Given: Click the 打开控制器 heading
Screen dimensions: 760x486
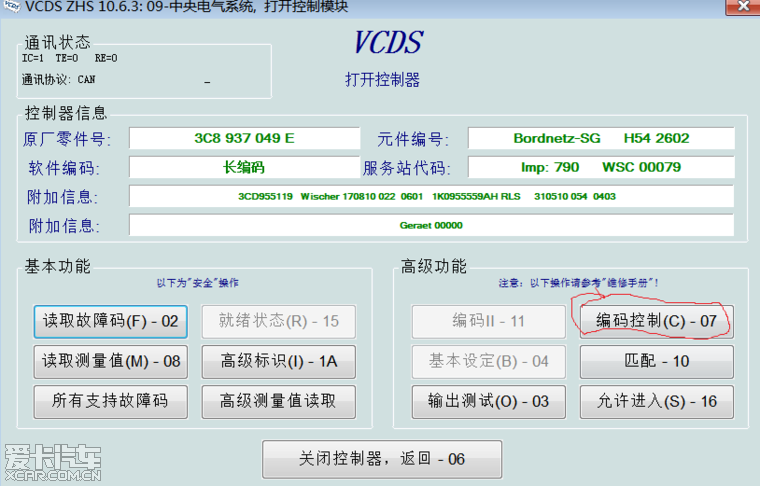Looking at the screenshot, I should (382, 80).
